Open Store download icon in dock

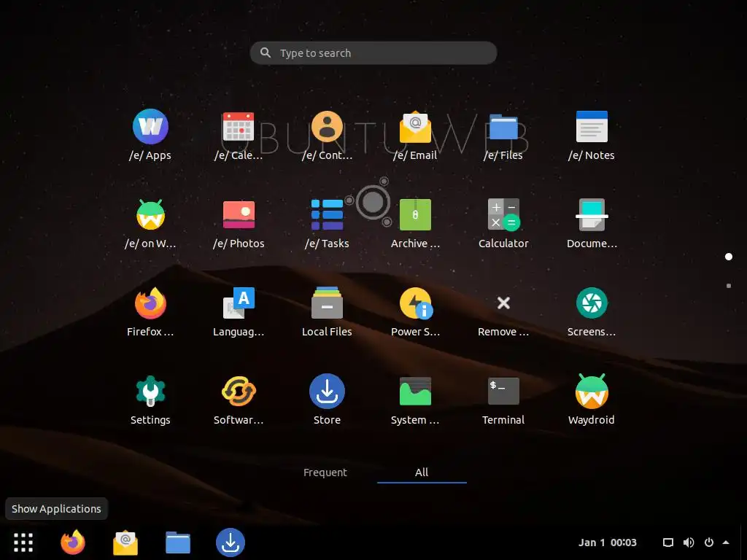point(231,542)
